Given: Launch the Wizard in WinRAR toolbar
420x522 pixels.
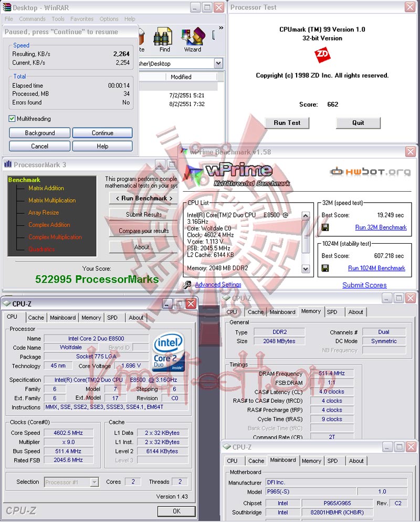Looking at the screenshot, I should pyautogui.click(x=192, y=39).
